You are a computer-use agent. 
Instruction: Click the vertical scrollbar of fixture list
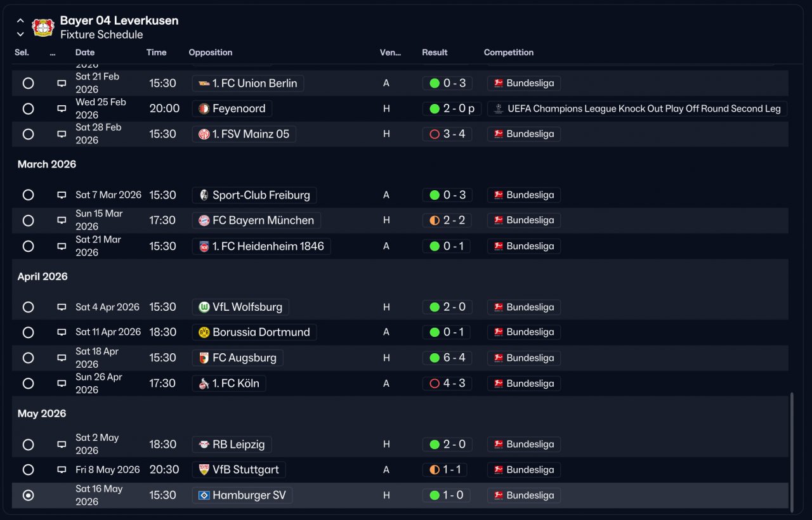[x=791, y=452]
